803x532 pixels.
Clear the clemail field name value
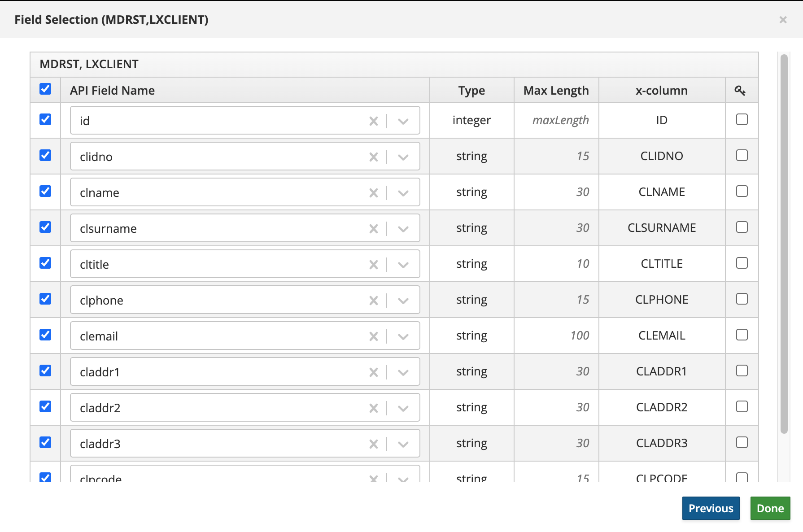373,336
